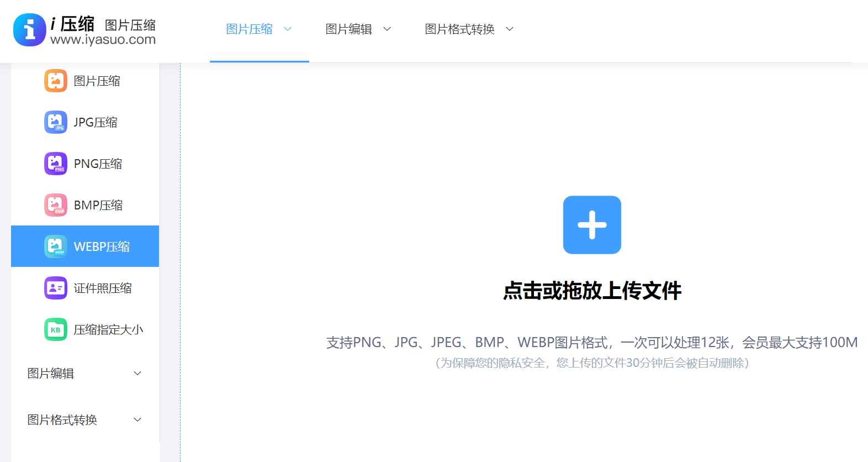Open the www.iyasuo.com site link
The height and width of the screenshot is (462, 868).
[103, 40]
